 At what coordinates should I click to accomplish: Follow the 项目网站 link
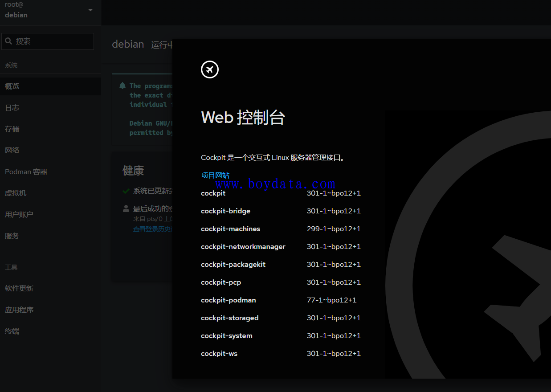click(x=215, y=176)
